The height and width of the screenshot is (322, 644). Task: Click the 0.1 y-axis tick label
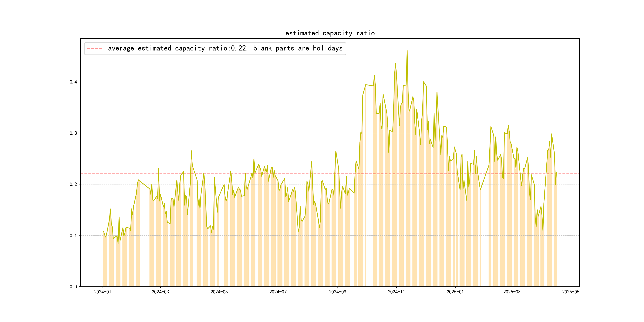[x=73, y=236]
